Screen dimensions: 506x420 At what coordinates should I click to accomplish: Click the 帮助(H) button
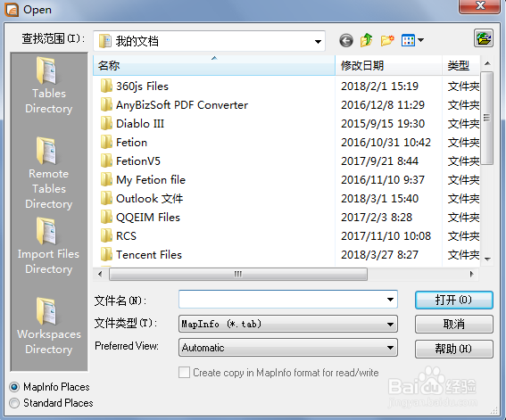tap(453, 349)
